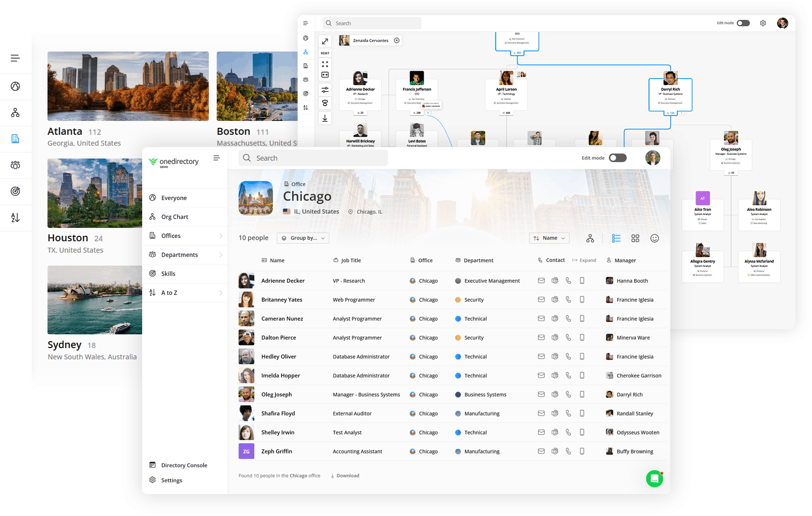The height and width of the screenshot is (516, 812).
Task: Click Security department of Britanney Yates
Action: pos(470,299)
